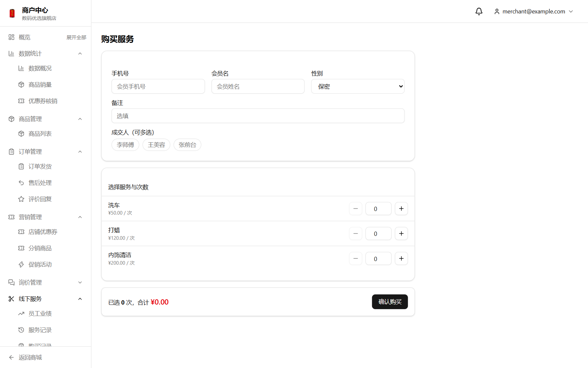The width and height of the screenshot is (588, 368).
Task: Expand the 询价管理 sidebar section
Action: [45, 282]
